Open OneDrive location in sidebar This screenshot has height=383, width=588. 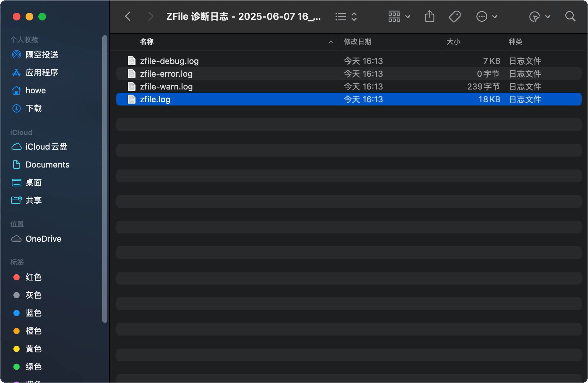[36, 239]
